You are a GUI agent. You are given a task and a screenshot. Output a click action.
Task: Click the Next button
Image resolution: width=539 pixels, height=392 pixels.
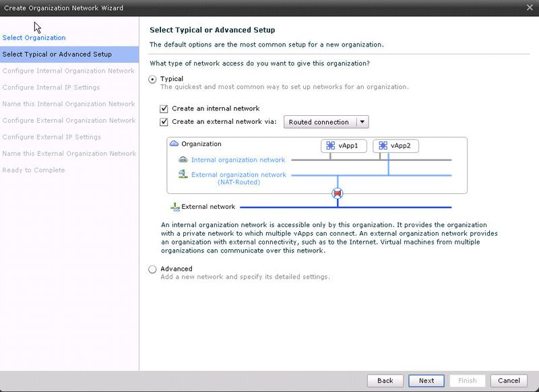[x=426, y=381]
